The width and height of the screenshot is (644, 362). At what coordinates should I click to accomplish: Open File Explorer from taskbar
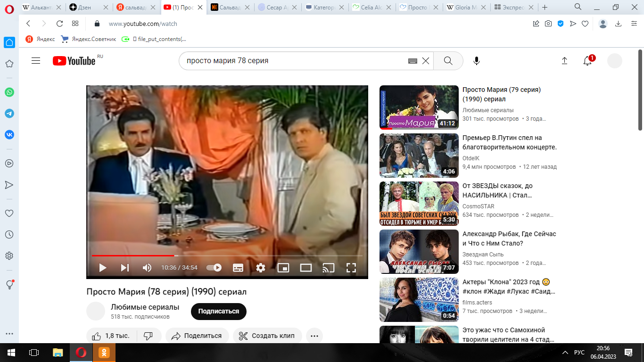tap(58, 353)
